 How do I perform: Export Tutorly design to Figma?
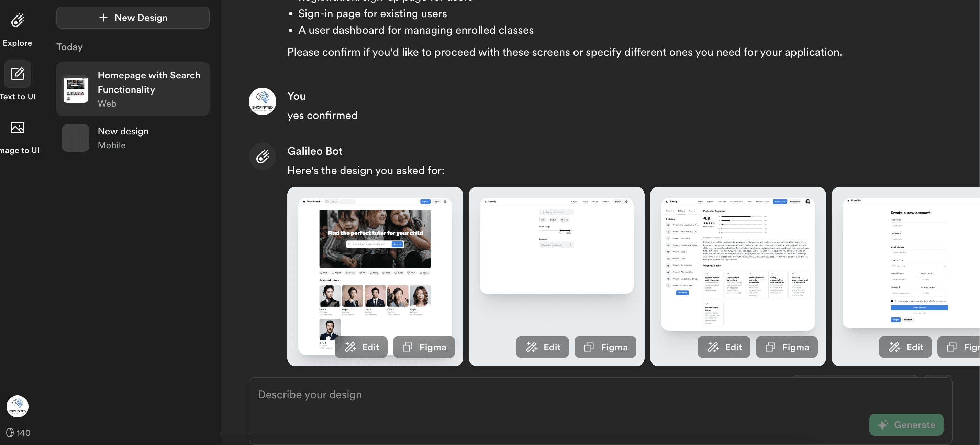click(x=787, y=347)
